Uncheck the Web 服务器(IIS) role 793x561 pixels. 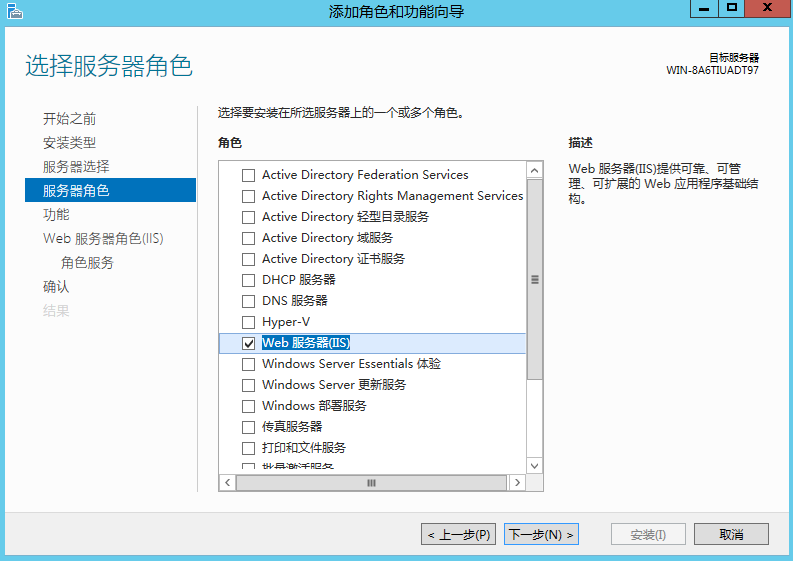click(x=249, y=343)
